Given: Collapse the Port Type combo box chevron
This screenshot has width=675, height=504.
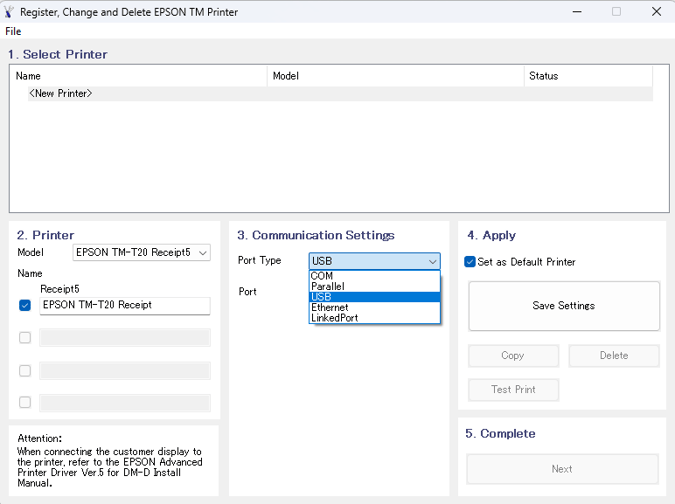Looking at the screenshot, I should pos(432,261).
